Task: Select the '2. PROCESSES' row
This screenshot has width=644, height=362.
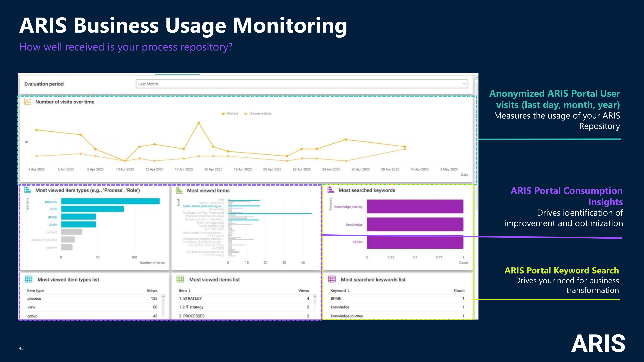Action: tap(244, 316)
